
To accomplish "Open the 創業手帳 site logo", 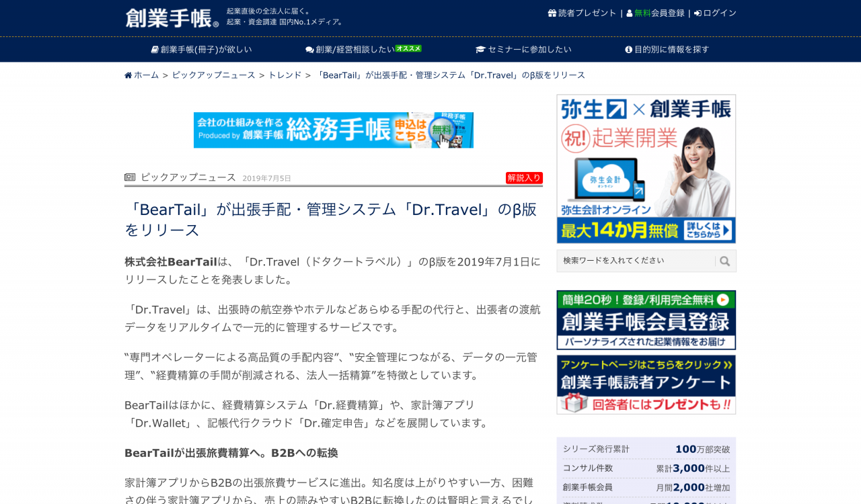I will (172, 17).
